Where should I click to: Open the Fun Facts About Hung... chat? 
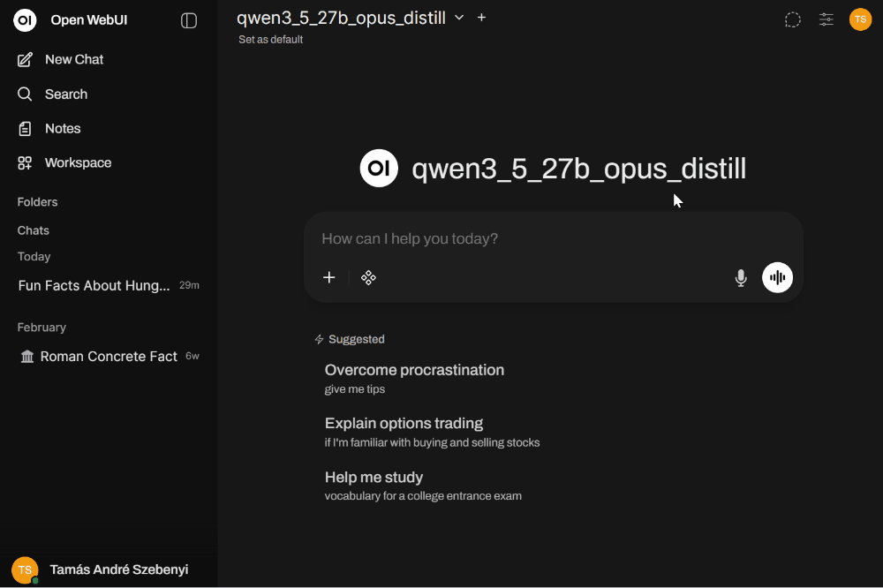108,285
